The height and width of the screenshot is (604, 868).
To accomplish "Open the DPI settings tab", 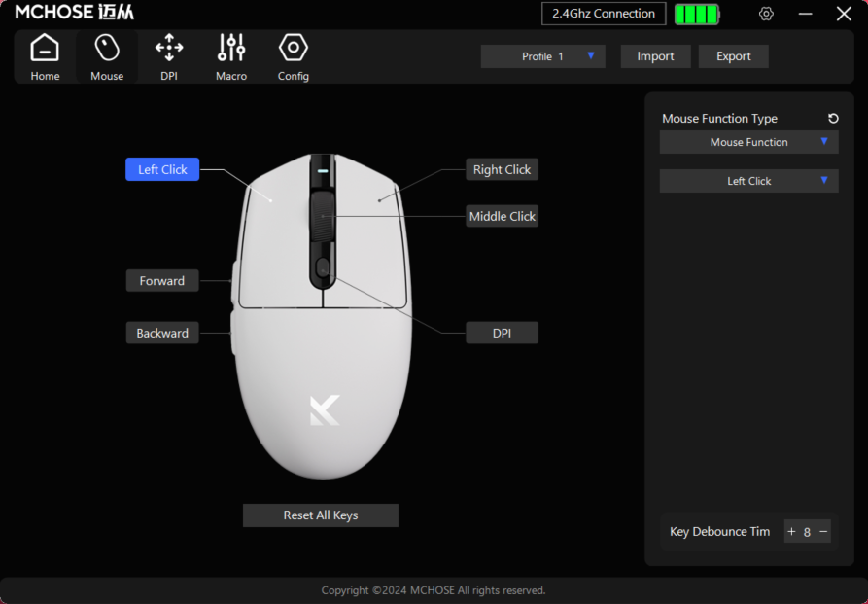I will tap(169, 57).
